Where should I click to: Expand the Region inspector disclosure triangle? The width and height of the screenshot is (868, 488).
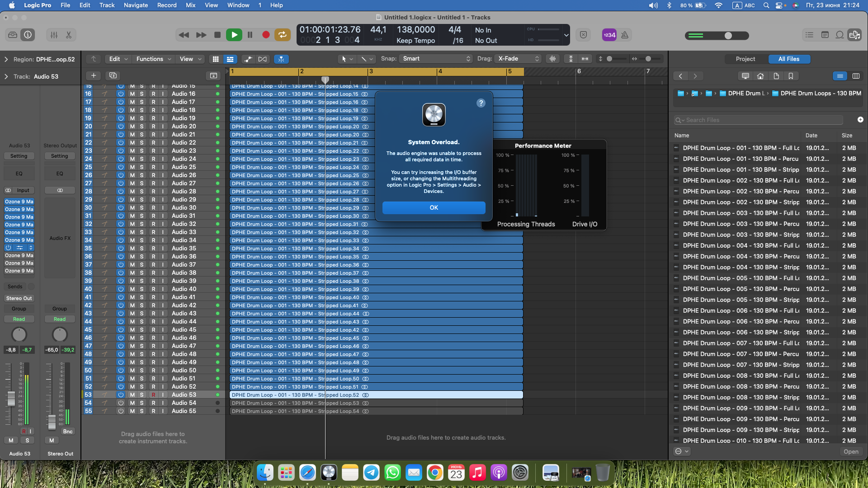[x=6, y=59]
